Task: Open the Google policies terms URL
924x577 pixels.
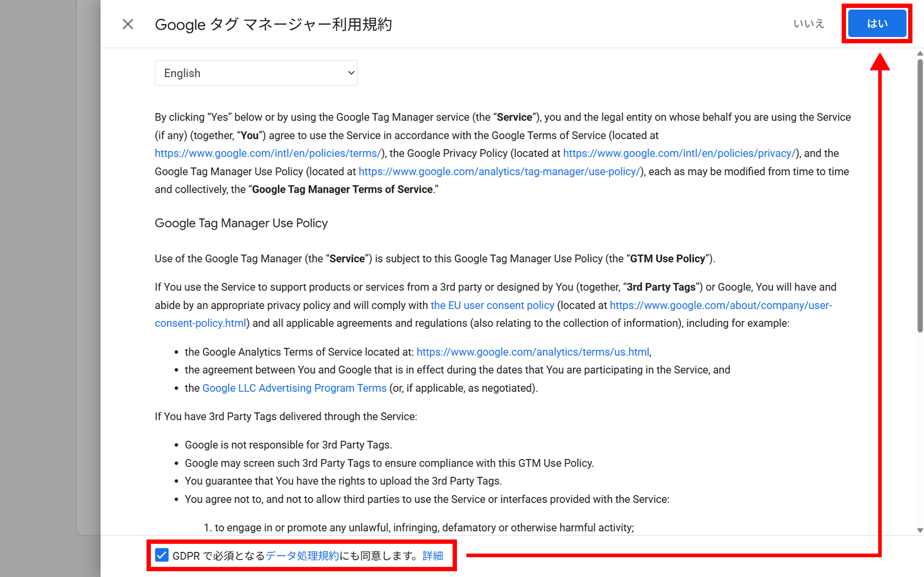Action: 268,153
